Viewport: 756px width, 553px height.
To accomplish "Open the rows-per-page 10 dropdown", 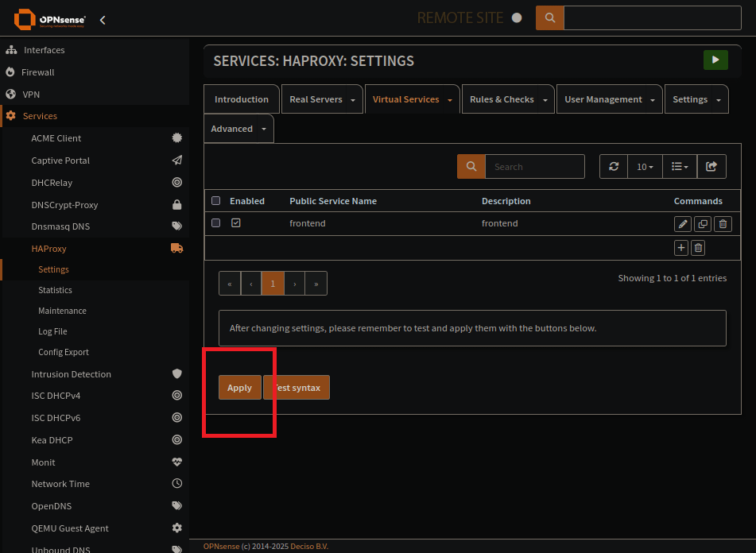I will click(646, 166).
